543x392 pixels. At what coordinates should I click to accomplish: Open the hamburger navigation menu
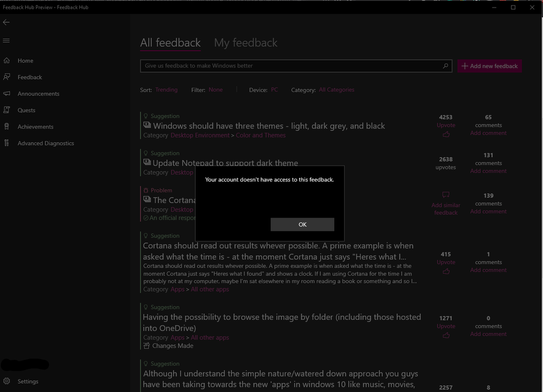(6, 41)
